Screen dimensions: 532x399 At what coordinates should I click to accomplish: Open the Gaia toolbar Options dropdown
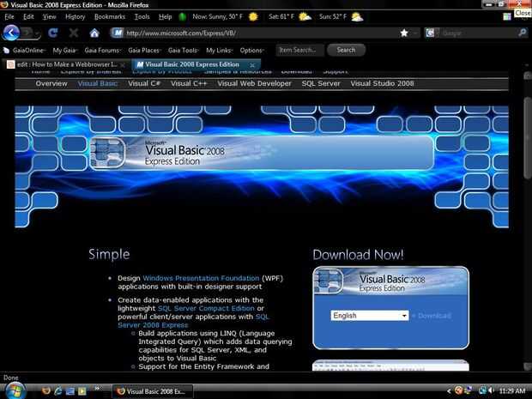pos(251,51)
